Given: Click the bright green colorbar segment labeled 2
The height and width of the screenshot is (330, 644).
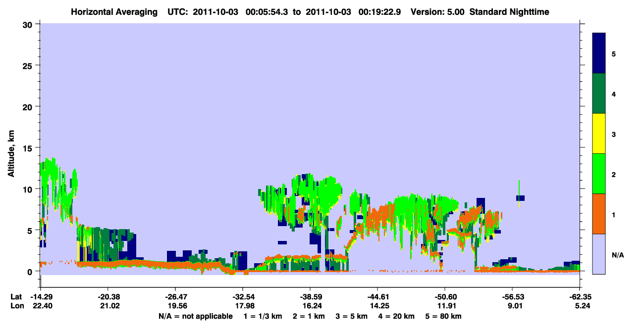Looking at the screenshot, I should tap(599, 174).
